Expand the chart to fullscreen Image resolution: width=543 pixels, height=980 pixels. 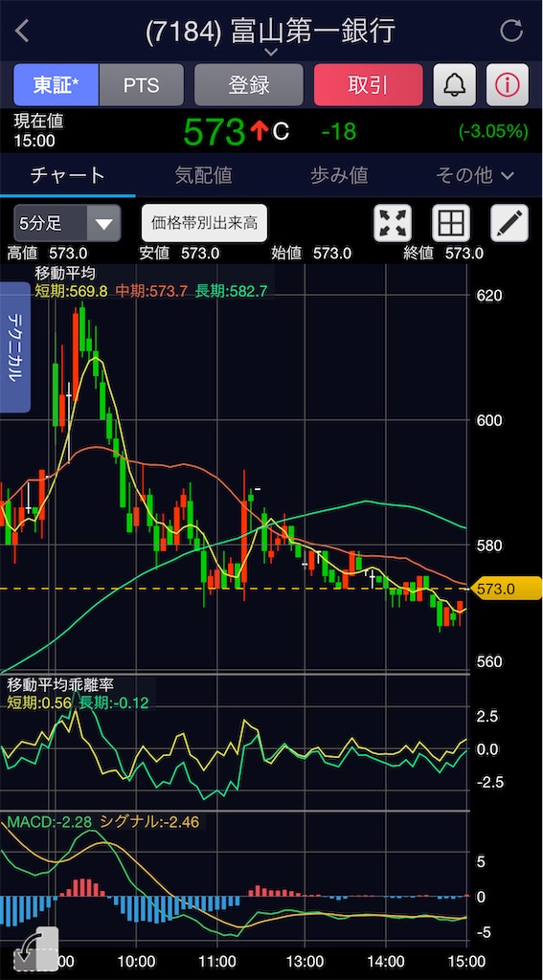pyautogui.click(x=393, y=223)
